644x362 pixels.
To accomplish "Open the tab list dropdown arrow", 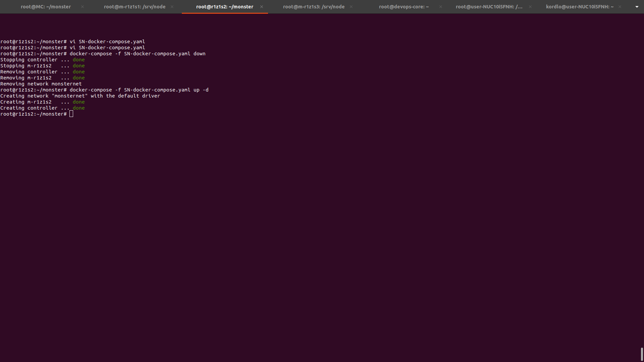I will pyautogui.click(x=637, y=7).
